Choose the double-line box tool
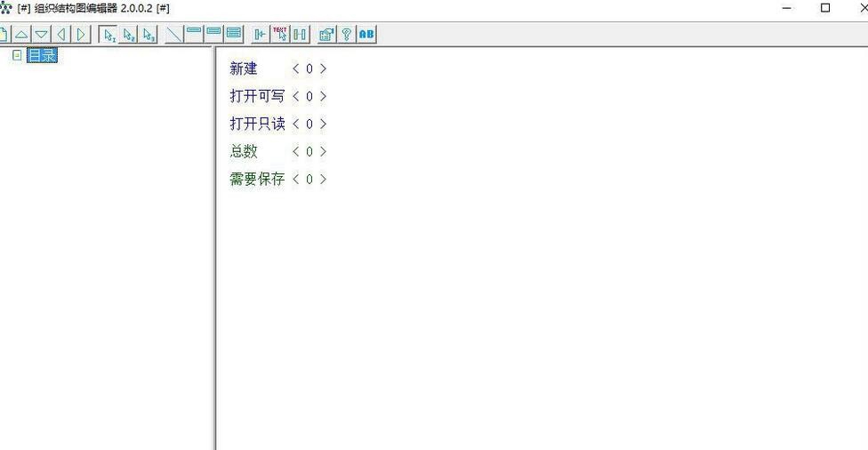Image resolution: width=868 pixels, height=450 pixels. pos(214,35)
